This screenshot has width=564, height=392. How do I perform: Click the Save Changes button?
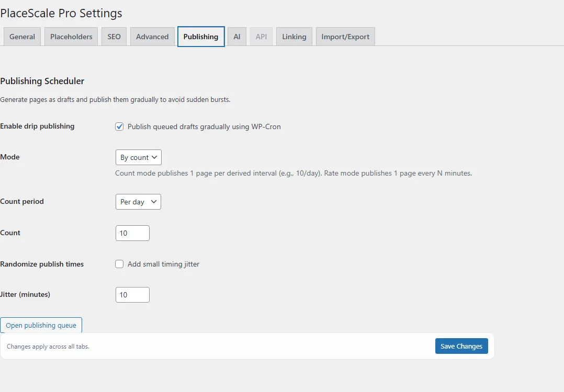click(461, 345)
